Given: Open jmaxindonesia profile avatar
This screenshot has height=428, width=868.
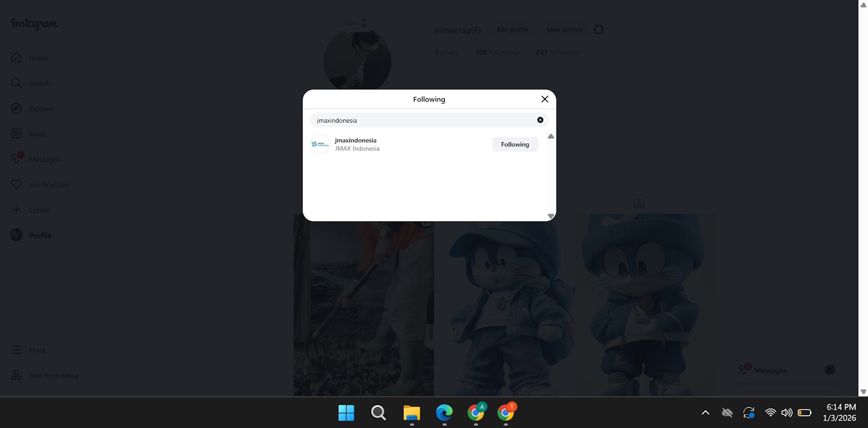Looking at the screenshot, I should 320,144.
